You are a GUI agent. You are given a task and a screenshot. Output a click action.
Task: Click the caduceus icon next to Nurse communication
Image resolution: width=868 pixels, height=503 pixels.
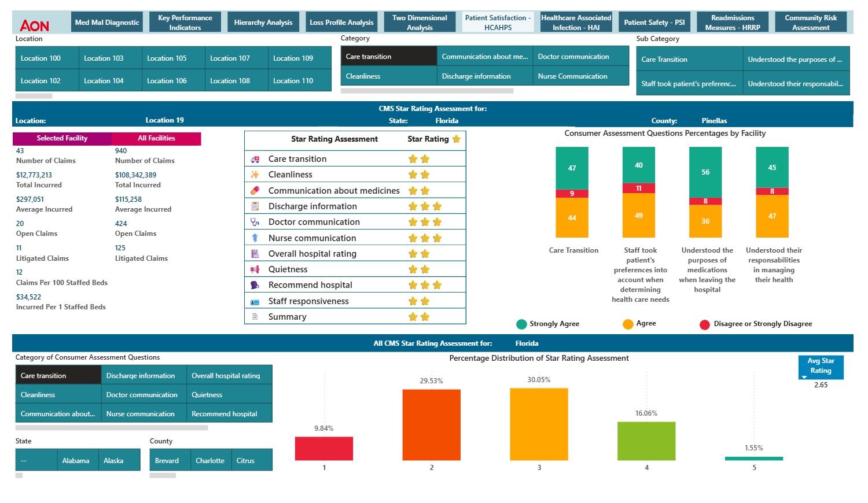pyautogui.click(x=255, y=237)
